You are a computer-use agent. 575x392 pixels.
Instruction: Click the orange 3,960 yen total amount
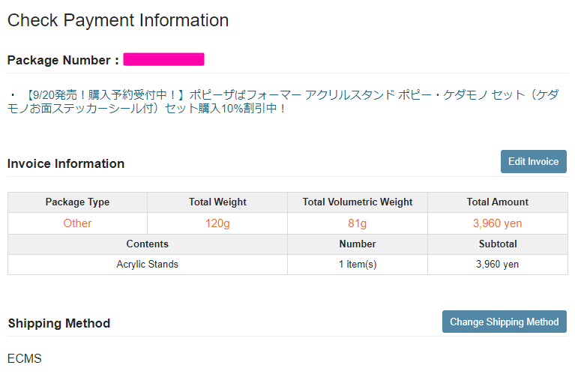coord(498,223)
